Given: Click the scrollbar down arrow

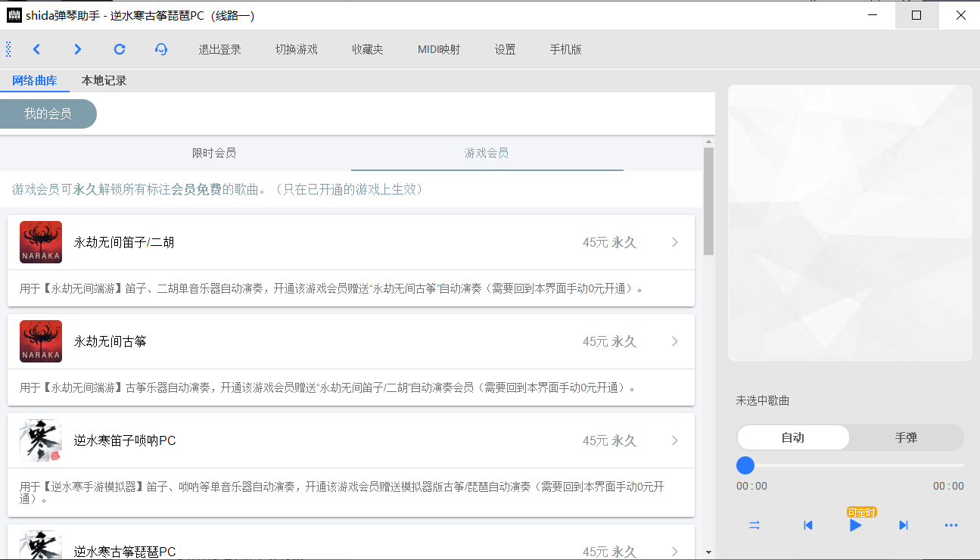Looking at the screenshot, I should coord(708,552).
